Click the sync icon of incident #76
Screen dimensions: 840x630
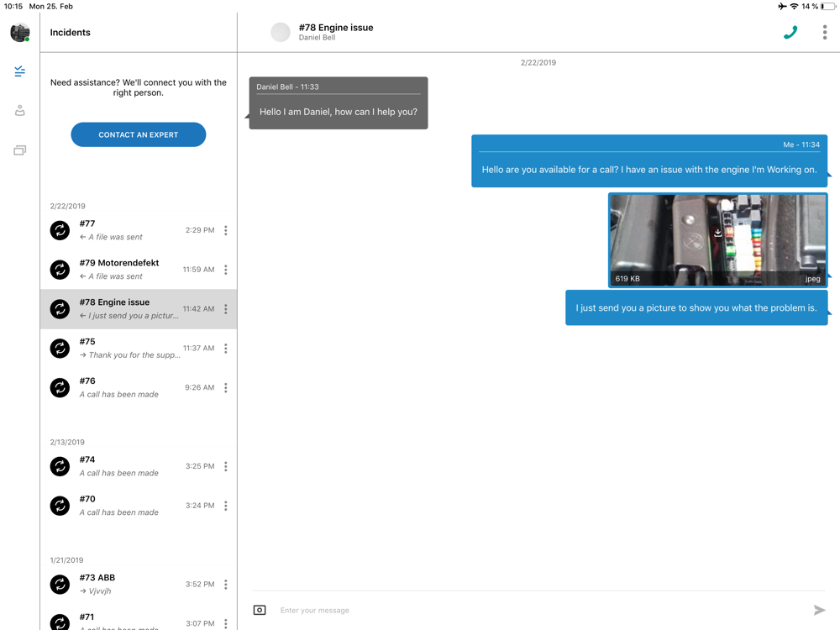(x=60, y=388)
